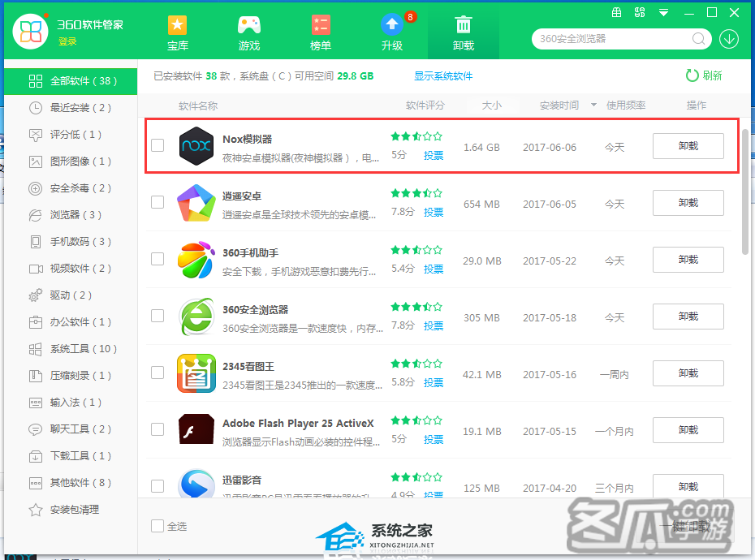Open the title bar skin icon
This screenshot has width=755, height=560.
click(640, 12)
